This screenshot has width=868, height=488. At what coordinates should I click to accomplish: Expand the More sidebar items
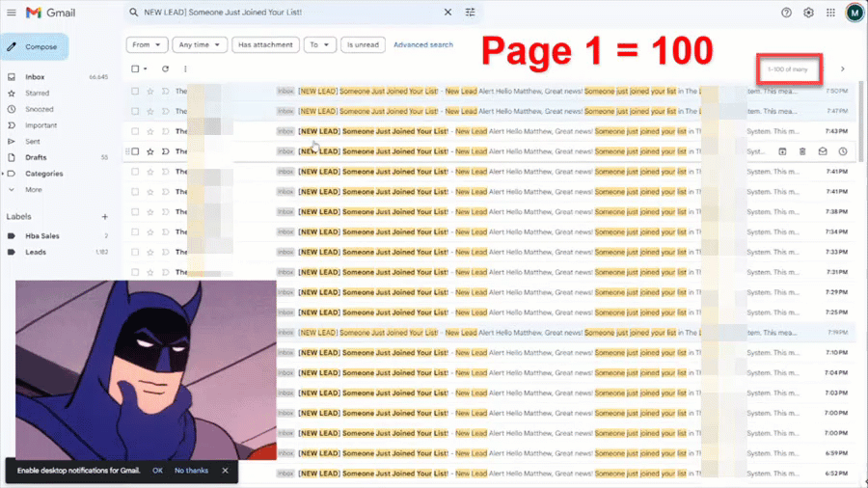33,189
